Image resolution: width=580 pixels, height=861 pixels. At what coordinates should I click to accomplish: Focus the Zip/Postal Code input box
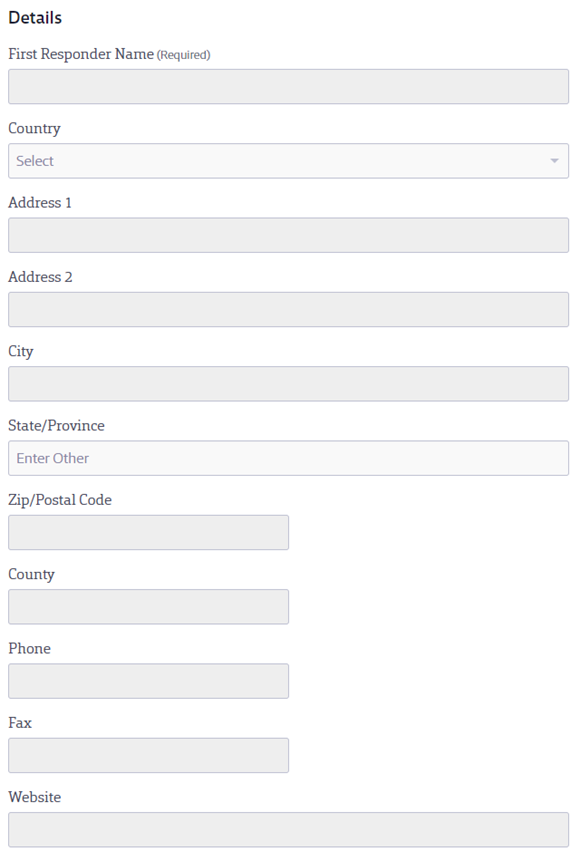[148, 533]
